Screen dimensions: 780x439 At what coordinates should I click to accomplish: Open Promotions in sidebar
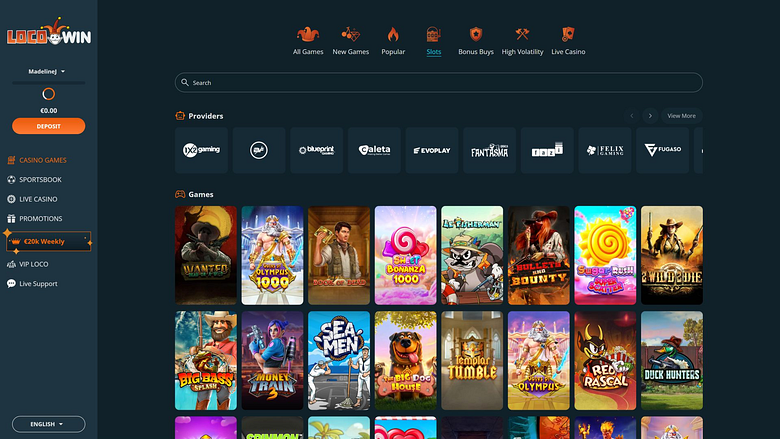pos(35,218)
